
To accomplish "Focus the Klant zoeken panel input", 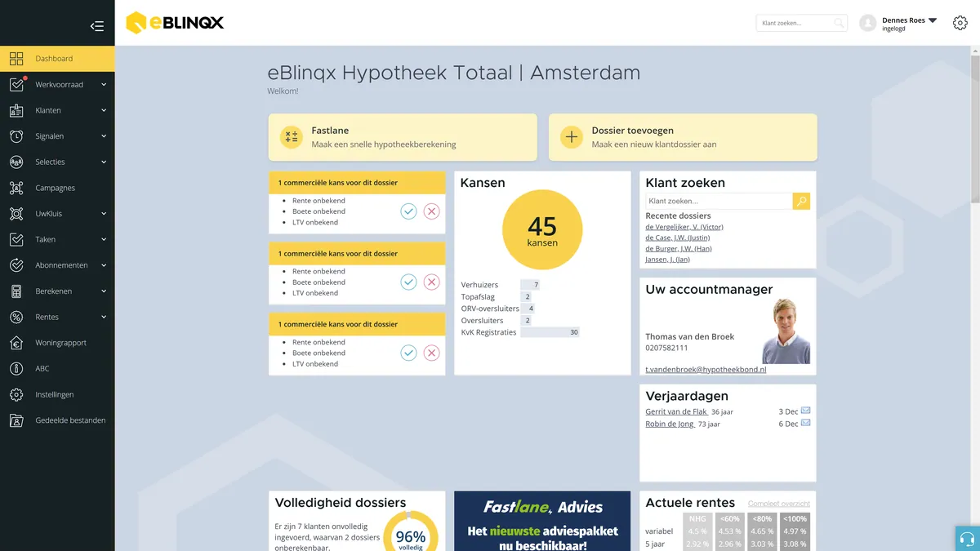I will click(x=719, y=201).
